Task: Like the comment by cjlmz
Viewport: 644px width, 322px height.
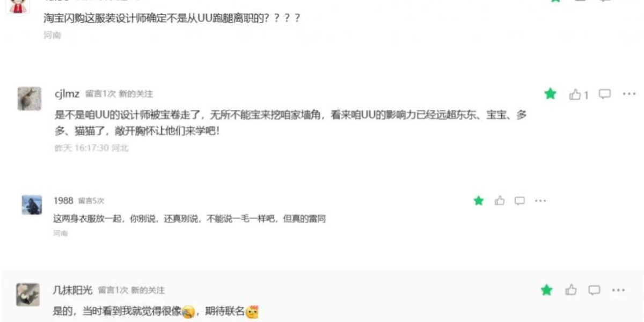Action: point(575,94)
